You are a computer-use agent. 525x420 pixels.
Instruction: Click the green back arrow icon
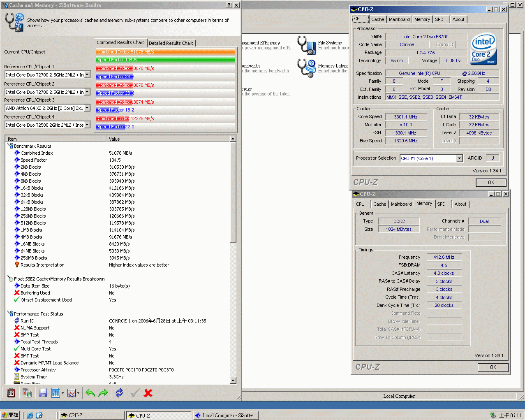click(x=90, y=393)
